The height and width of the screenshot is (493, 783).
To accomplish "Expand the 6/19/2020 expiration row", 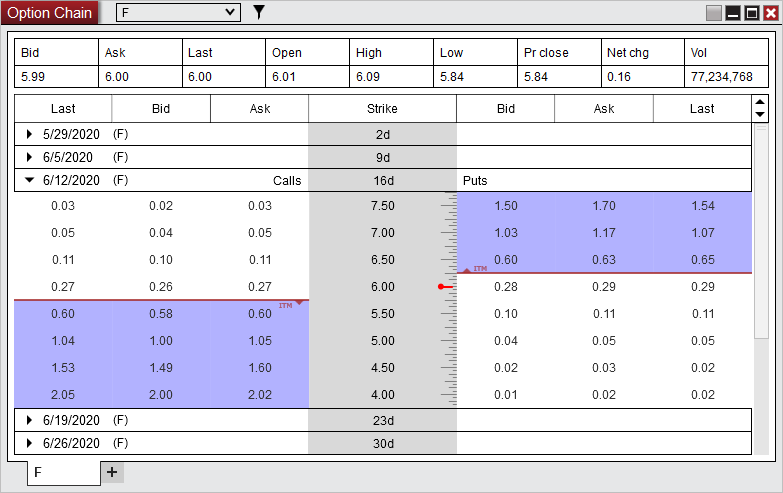I will 30,420.
